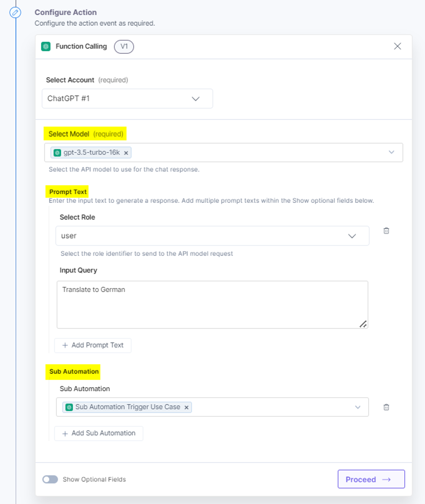This screenshot has height=504, width=425.
Task: Click Add Prompt Text button
Action: [x=93, y=345]
